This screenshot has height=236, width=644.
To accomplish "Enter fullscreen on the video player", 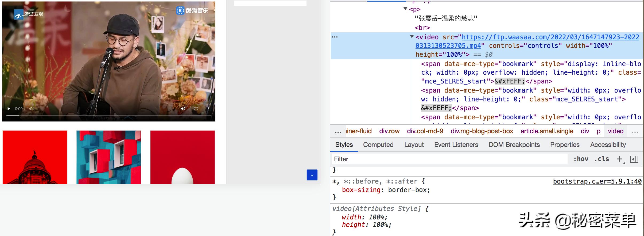I will (196, 109).
